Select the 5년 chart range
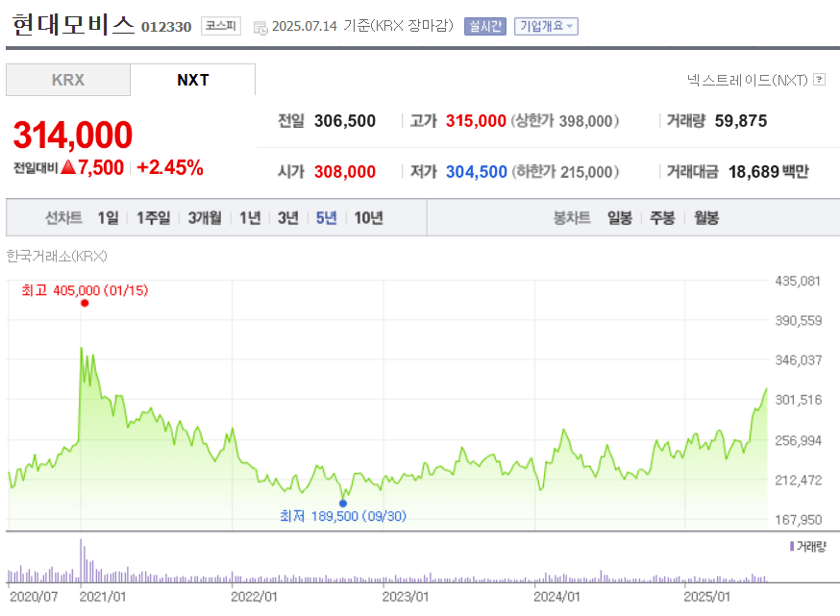Screen dimensions: 840x616 pos(326,218)
